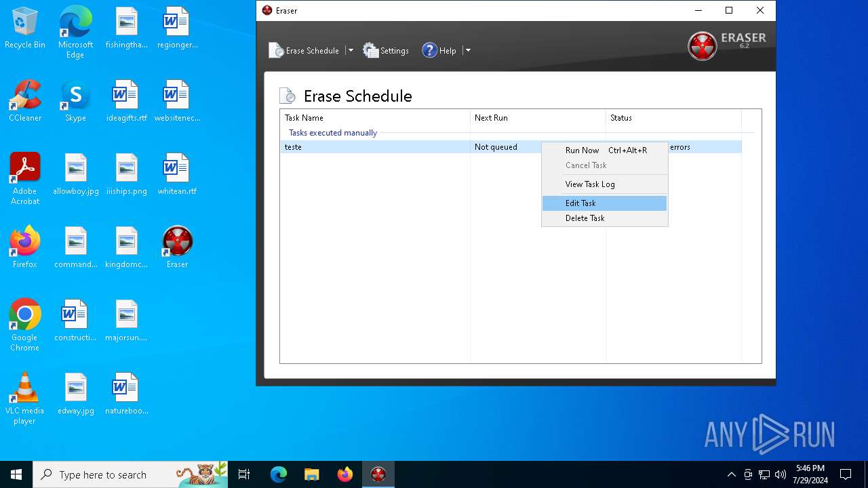868x488 pixels.
Task: Expand the Erase Schedule dropdown arrow
Action: click(351, 50)
